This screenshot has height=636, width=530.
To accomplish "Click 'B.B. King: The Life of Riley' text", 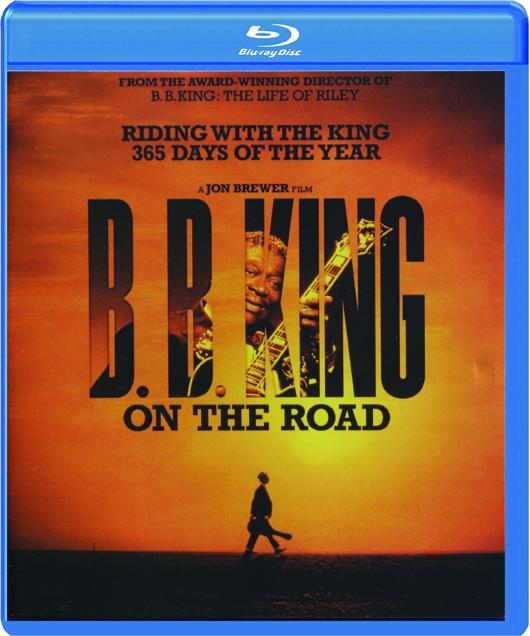I will [x=255, y=96].
